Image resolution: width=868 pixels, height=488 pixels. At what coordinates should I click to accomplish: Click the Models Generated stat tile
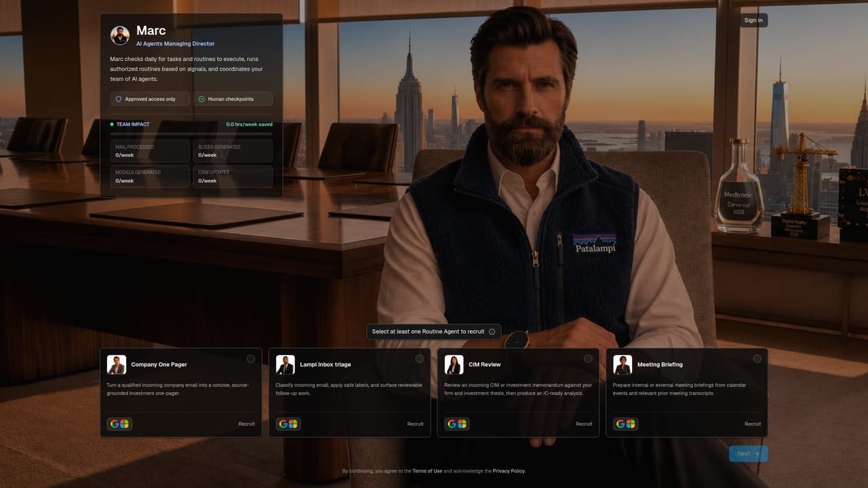150,176
